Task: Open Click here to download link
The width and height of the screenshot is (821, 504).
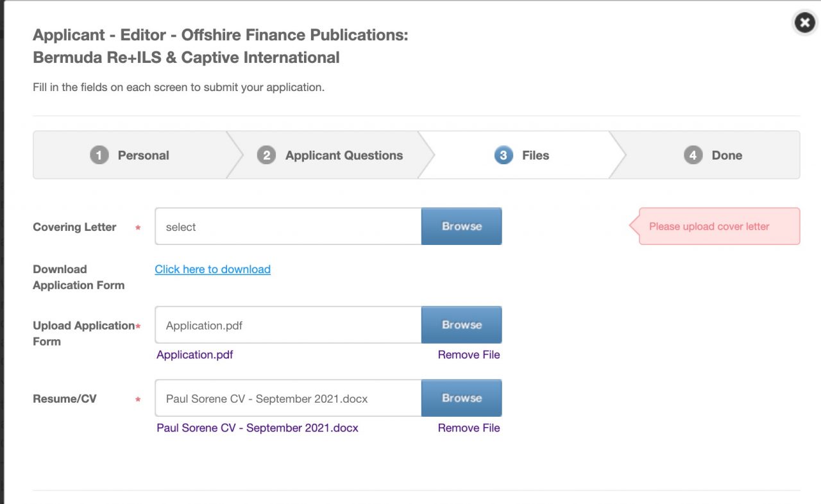Action: [213, 269]
